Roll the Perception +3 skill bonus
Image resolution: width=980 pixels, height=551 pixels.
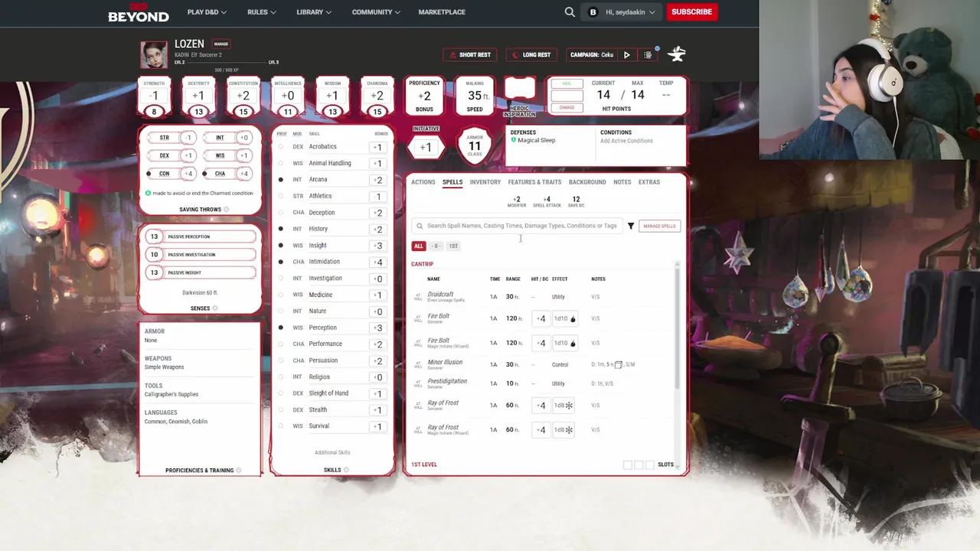click(377, 328)
